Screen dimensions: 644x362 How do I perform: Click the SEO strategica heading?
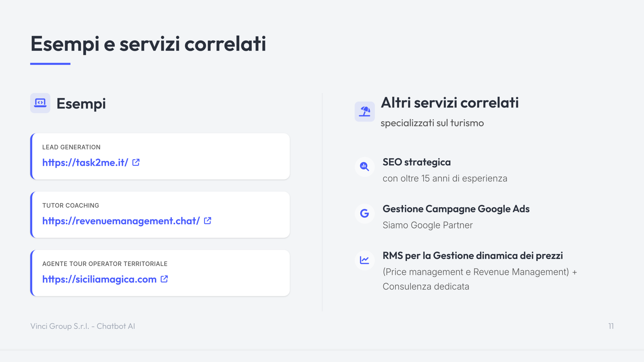pyautogui.click(x=417, y=162)
